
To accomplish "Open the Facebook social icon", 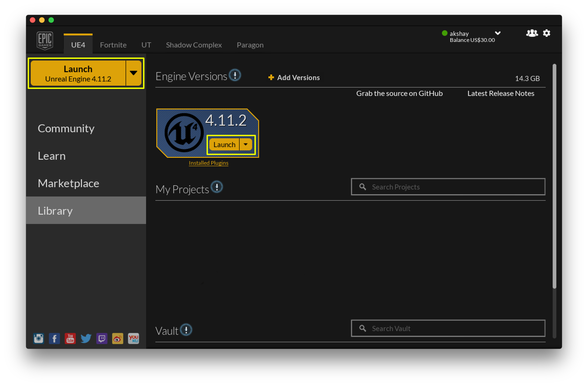I will click(54, 338).
